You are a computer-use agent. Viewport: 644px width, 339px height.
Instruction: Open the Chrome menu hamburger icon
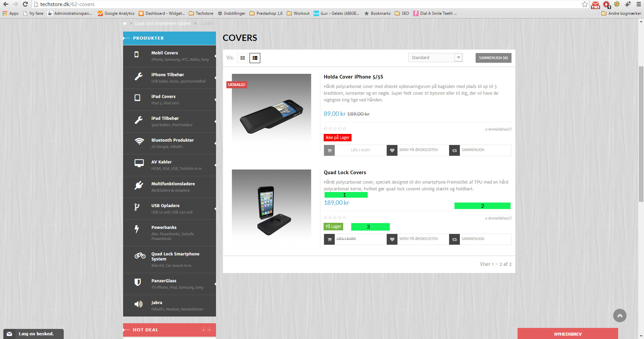[639, 4]
